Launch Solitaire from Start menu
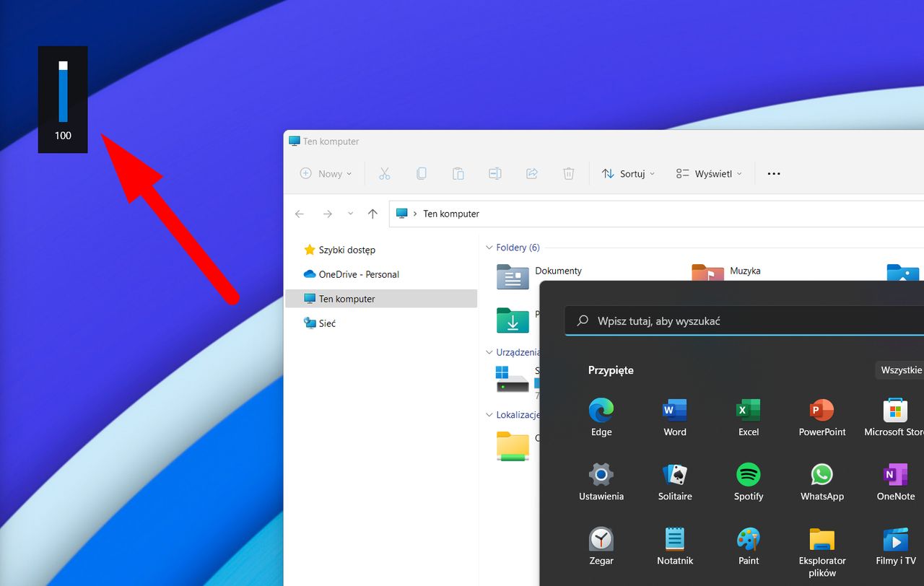Image resolution: width=924 pixels, height=586 pixels. tap(675, 482)
